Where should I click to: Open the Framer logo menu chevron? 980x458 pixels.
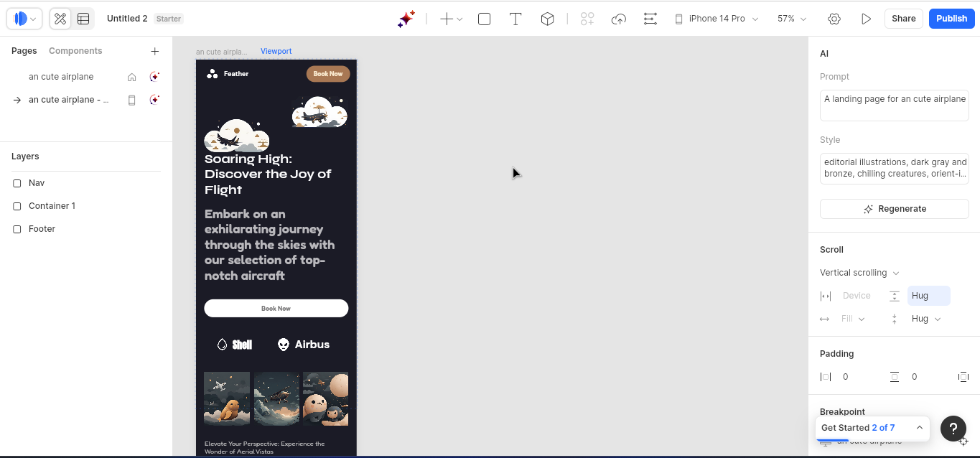pyautogui.click(x=33, y=19)
